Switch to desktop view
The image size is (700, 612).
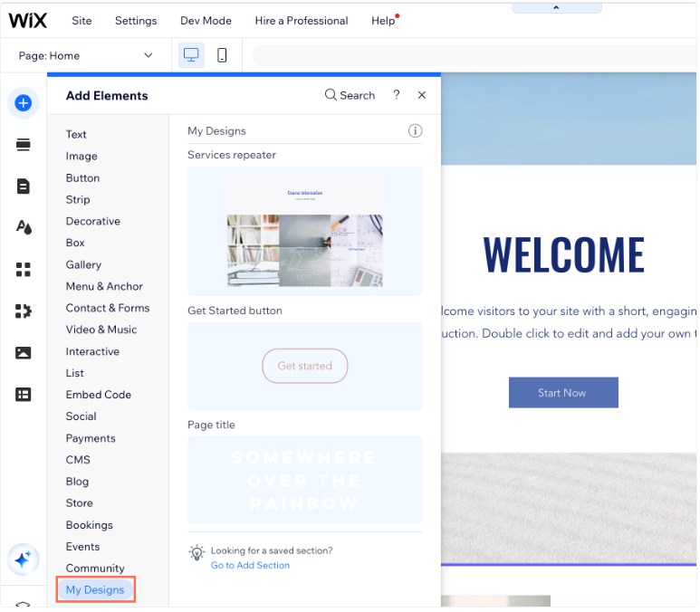pos(191,55)
